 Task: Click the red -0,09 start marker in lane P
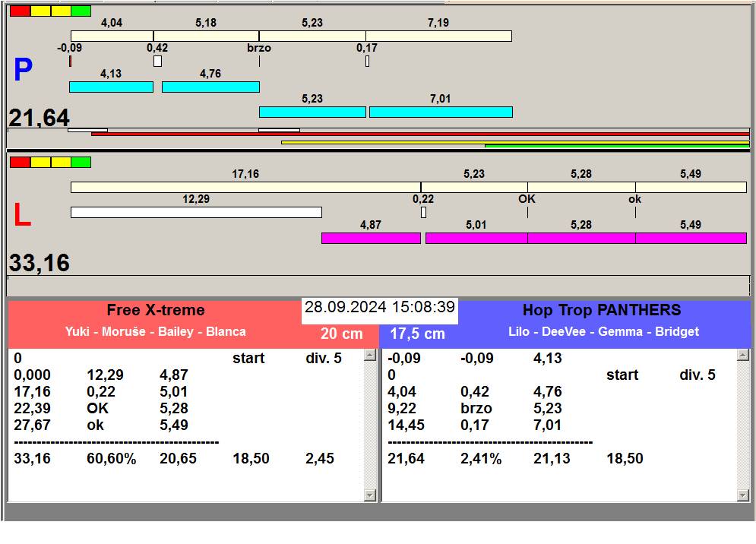point(71,62)
